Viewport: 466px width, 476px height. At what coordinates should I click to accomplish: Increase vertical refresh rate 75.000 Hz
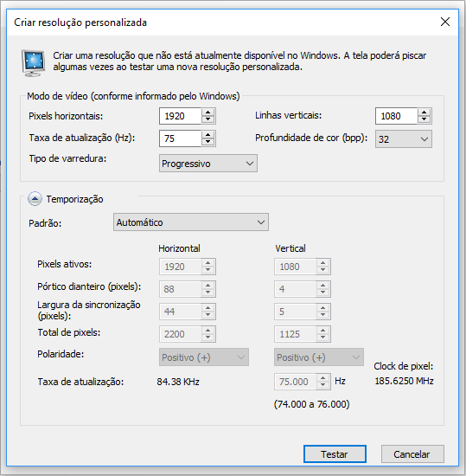coord(322,378)
